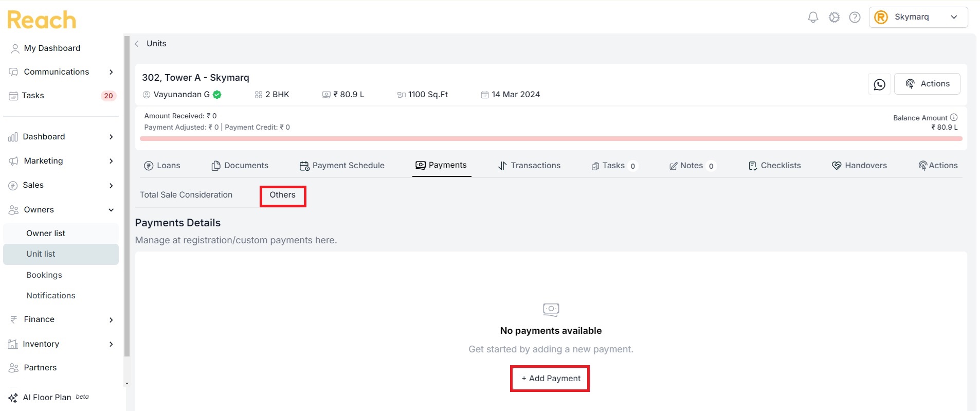
Task: Click the 'No payments available' text
Action: click(x=551, y=331)
